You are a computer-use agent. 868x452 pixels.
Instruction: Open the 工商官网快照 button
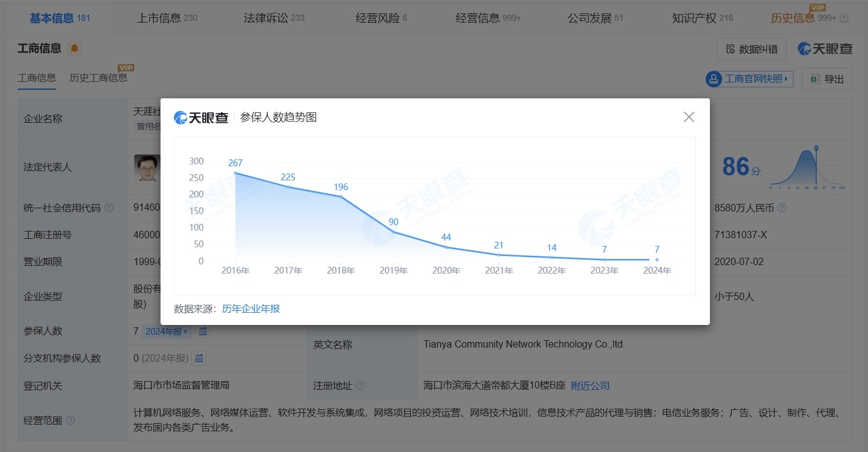[749, 79]
